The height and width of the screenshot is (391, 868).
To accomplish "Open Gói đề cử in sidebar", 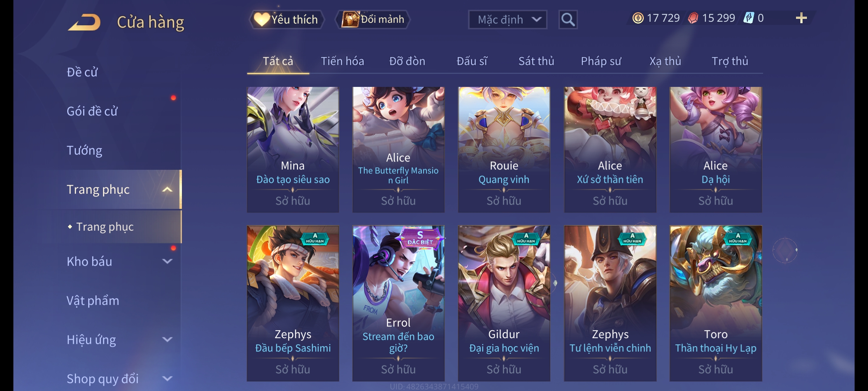I will [92, 111].
